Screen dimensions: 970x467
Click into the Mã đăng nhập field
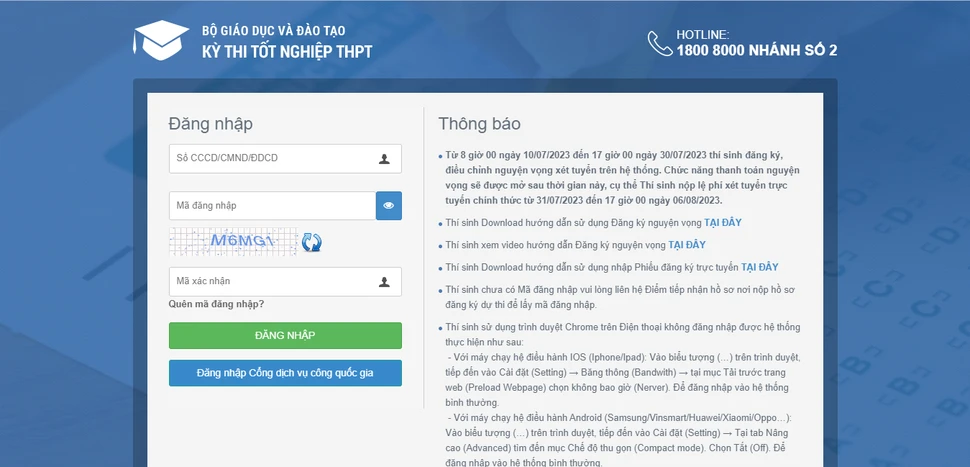pyautogui.click(x=271, y=206)
